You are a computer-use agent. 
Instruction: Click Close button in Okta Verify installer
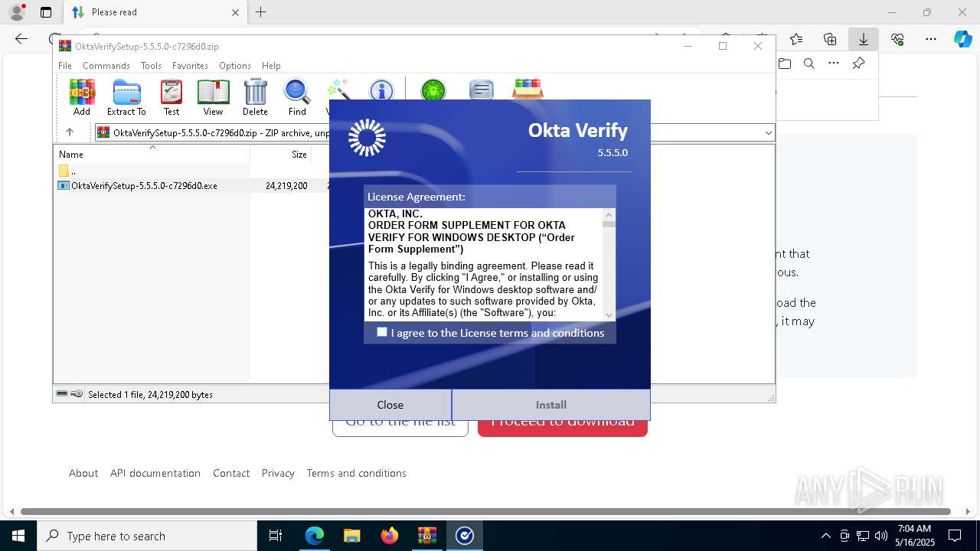tap(390, 405)
